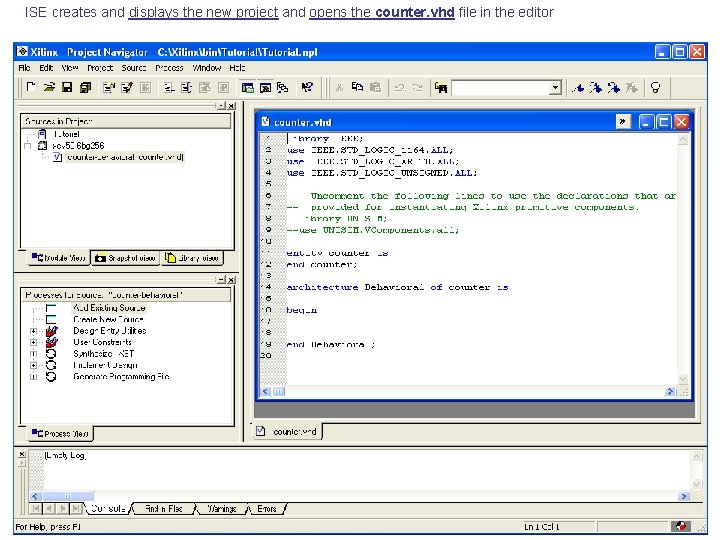Select the Process View tab
The image size is (720, 540).
click(x=60, y=433)
